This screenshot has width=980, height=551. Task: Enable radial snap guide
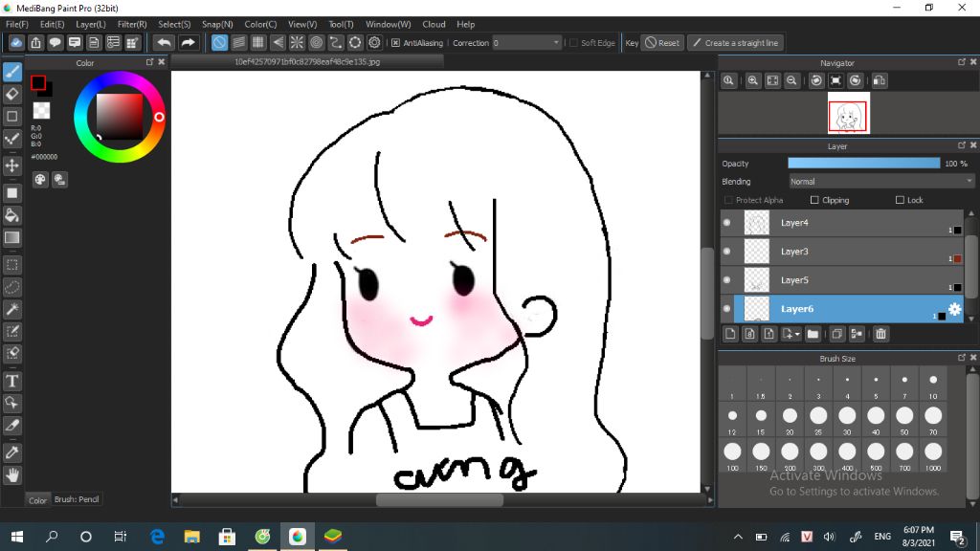pos(297,42)
